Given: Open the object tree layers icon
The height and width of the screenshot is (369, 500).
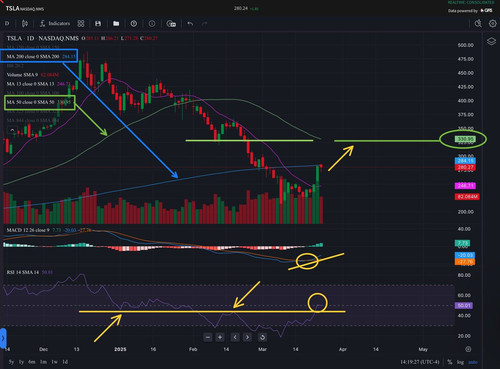Looking at the screenshot, I should (491, 42).
